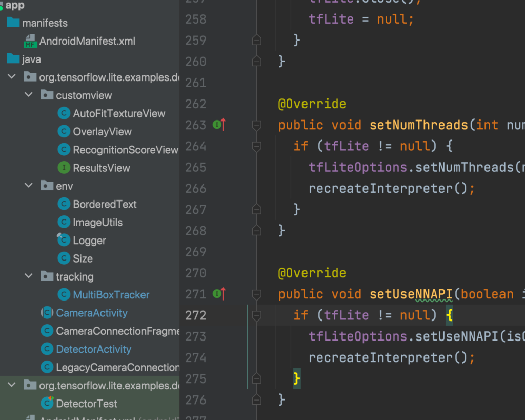The image size is (525, 420).
Task: Collapse the env package
Action: point(29,186)
